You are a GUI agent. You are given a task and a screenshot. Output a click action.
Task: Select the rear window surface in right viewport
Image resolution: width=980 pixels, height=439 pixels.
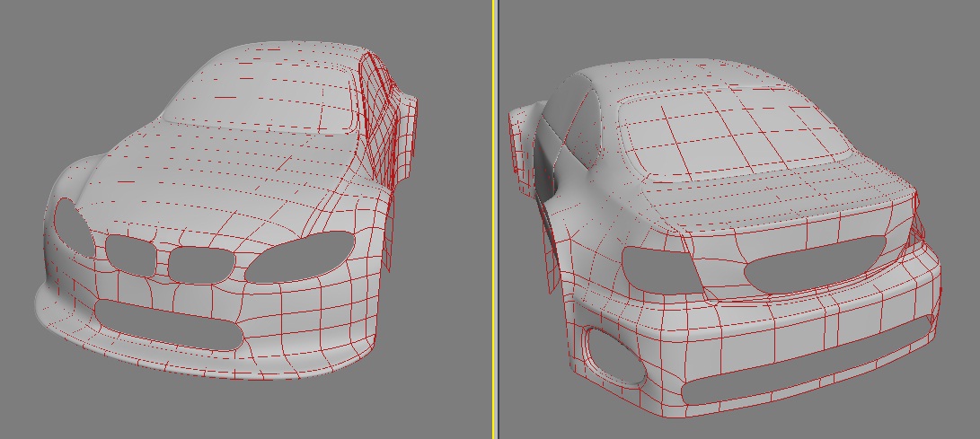737,135
